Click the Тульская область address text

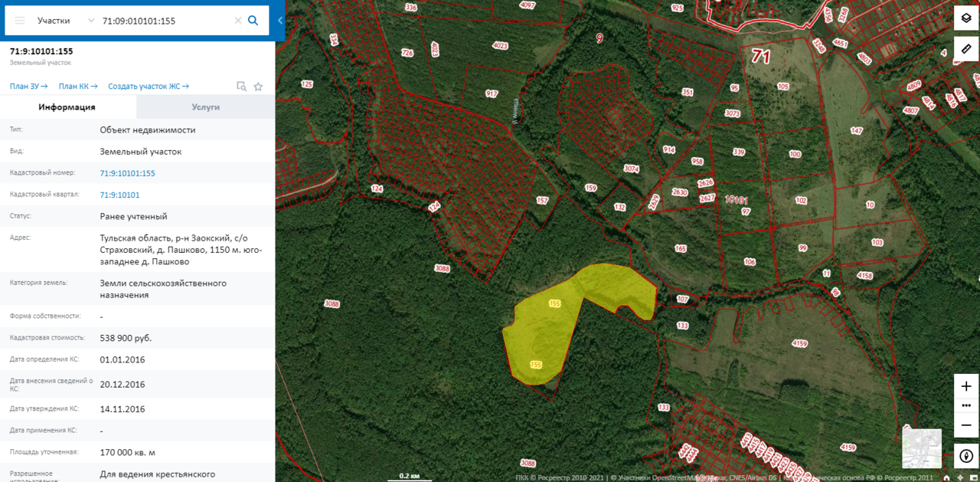pos(181,250)
